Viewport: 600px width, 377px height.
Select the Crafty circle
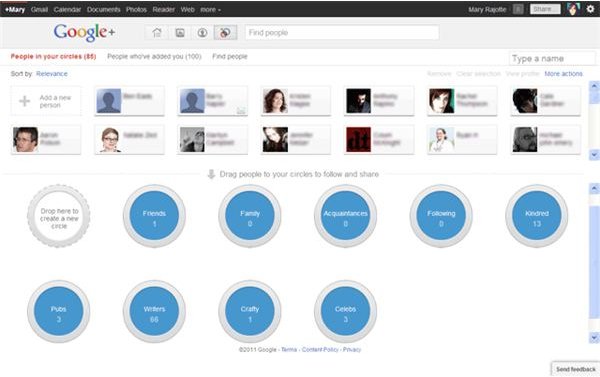(250, 312)
